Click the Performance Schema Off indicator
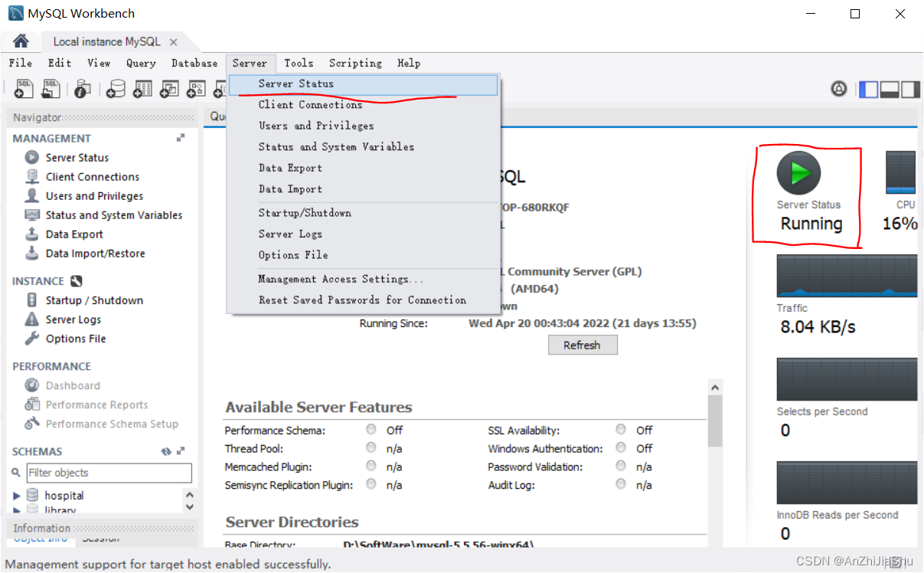The height and width of the screenshot is (573, 924). [x=371, y=429]
